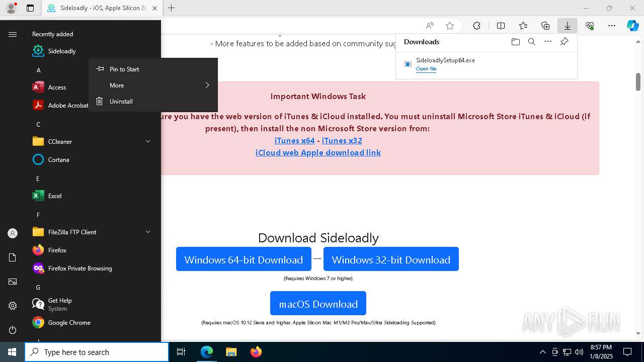The image size is (644, 362).
Task: Click Windows 32-bit Download button
Action: [391, 259]
